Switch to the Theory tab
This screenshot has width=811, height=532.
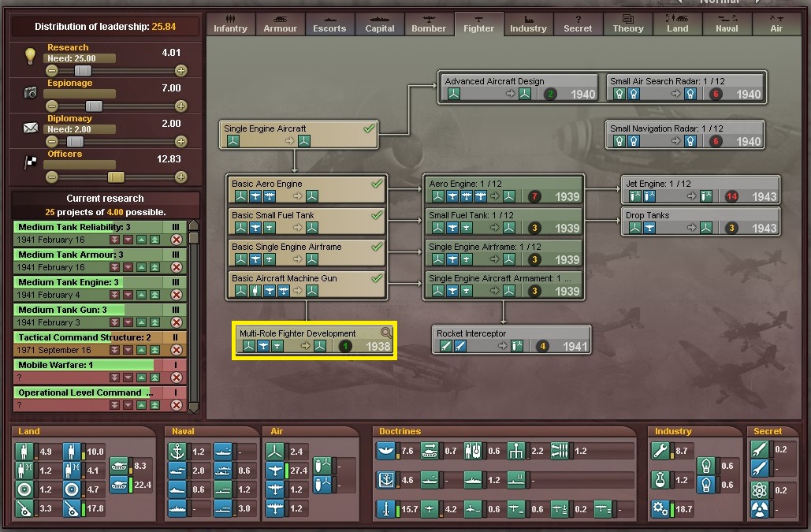[x=628, y=24]
